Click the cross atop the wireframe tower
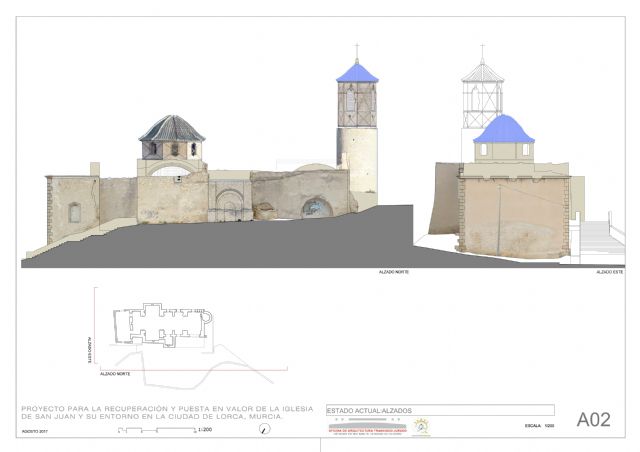Image resolution: width=640 pixels, height=452 pixels. 482,52
